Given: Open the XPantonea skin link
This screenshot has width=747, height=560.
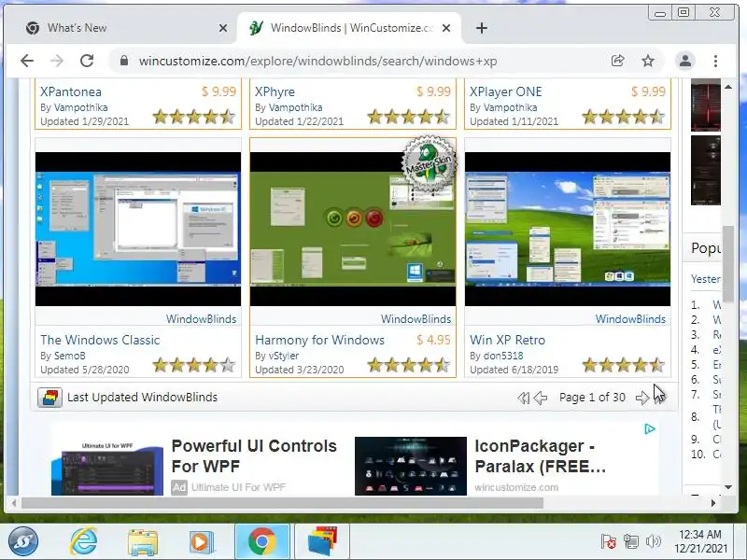Looking at the screenshot, I should tap(71, 91).
